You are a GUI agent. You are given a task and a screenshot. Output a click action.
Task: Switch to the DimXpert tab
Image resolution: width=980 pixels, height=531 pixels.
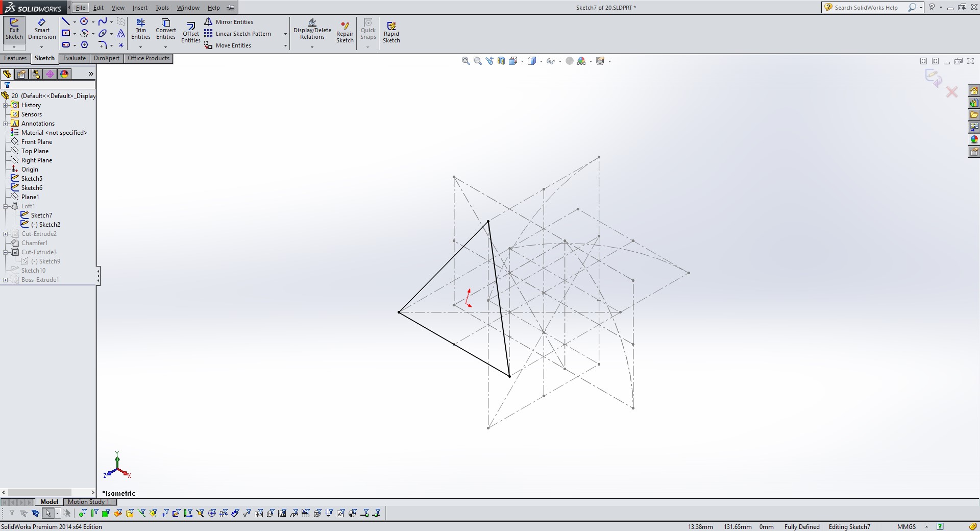[107, 58]
